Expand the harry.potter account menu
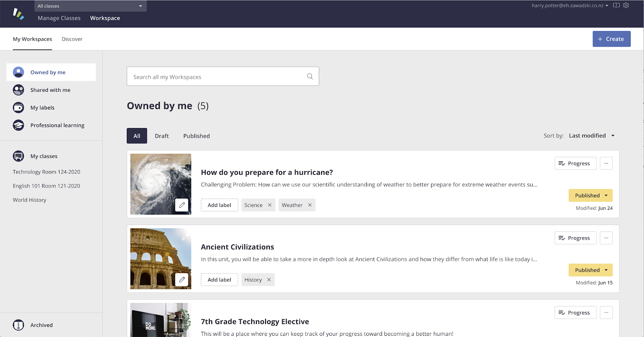 click(570, 5)
